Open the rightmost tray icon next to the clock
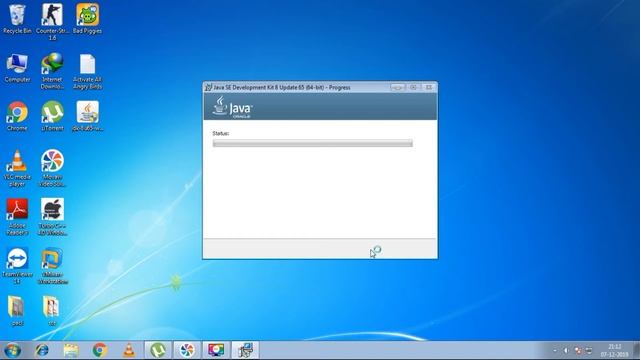 coord(589,351)
